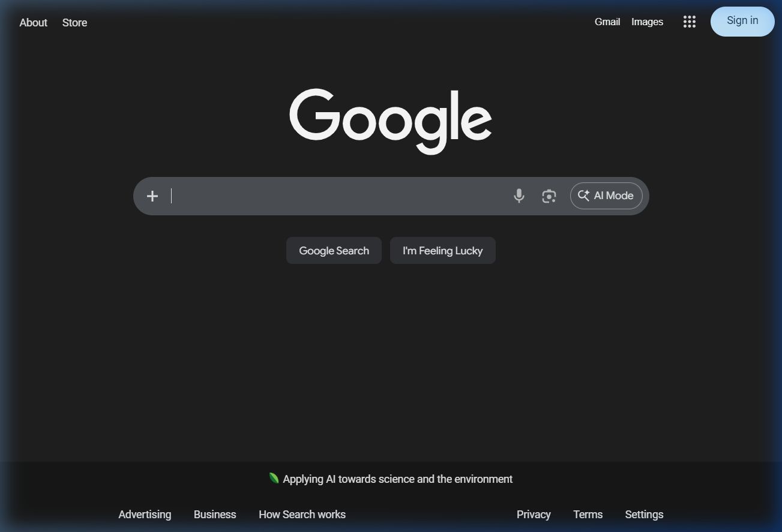Open How Search works link
The height and width of the screenshot is (532, 782).
[302, 515]
